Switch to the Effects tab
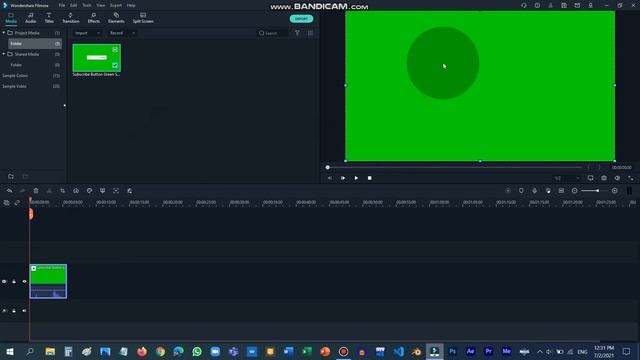This screenshot has height=360, width=640. [93, 18]
